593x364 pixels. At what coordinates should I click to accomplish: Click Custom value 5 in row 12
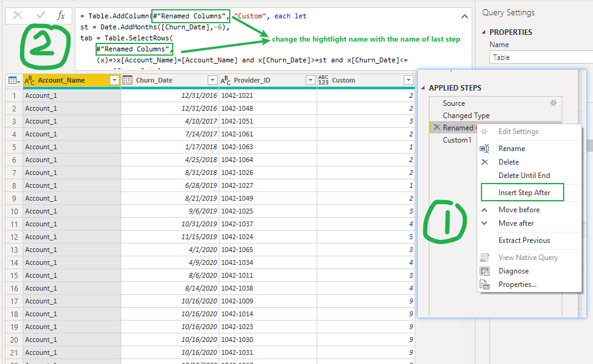[x=366, y=237]
